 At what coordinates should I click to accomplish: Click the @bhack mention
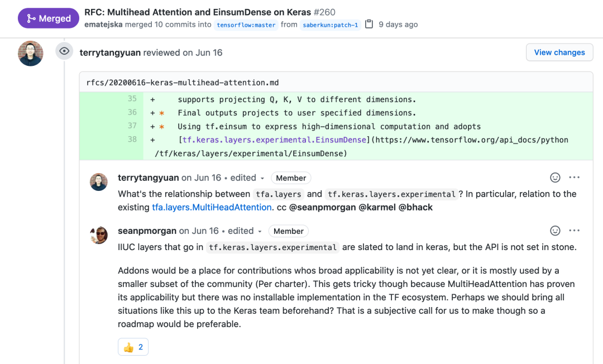pyautogui.click(x=415, y=207)
